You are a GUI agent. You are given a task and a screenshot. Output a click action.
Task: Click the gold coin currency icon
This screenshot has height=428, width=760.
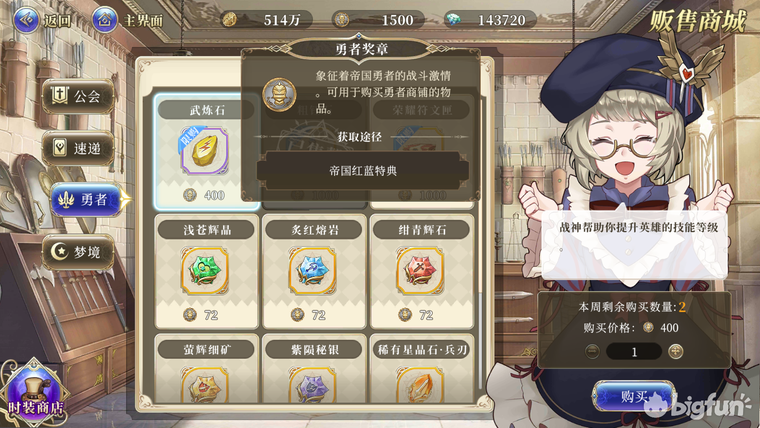[x=230, y=20]
